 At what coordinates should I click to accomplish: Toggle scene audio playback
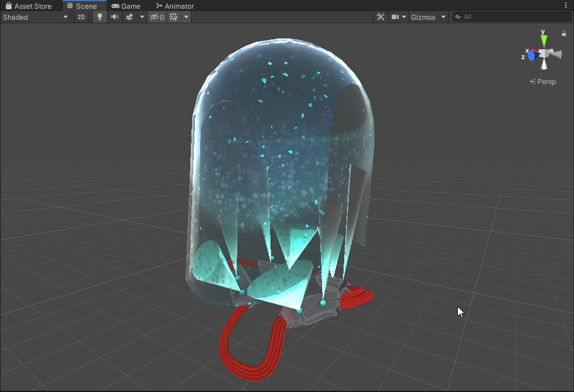point(114,17)
